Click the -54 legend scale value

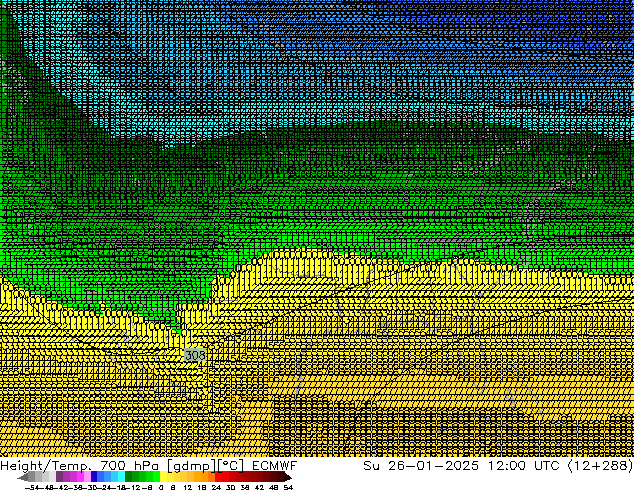(x=32, y=487)
